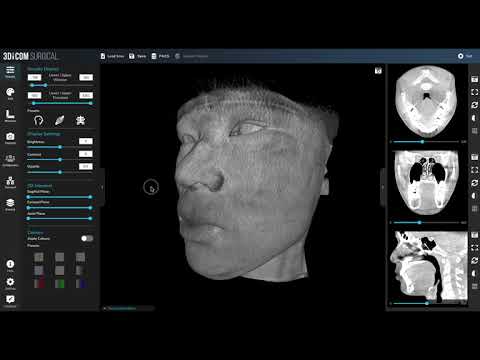Screen dimensions: 480x360
Task: Click the lower density window value box
Action: pos(34,77)
